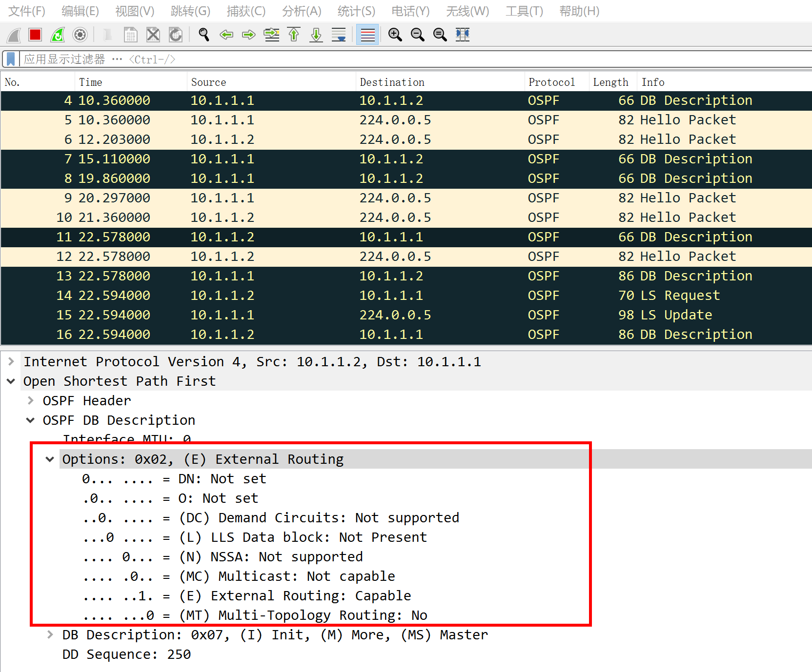Restart the current capture
The height and width of the screenshot is (672, 812).
click(x=58, y=35)
